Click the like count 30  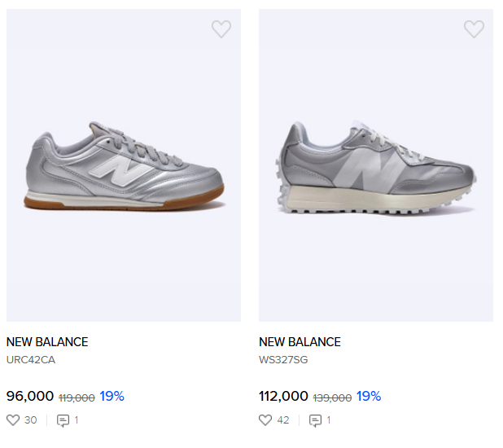click(31, 420)
